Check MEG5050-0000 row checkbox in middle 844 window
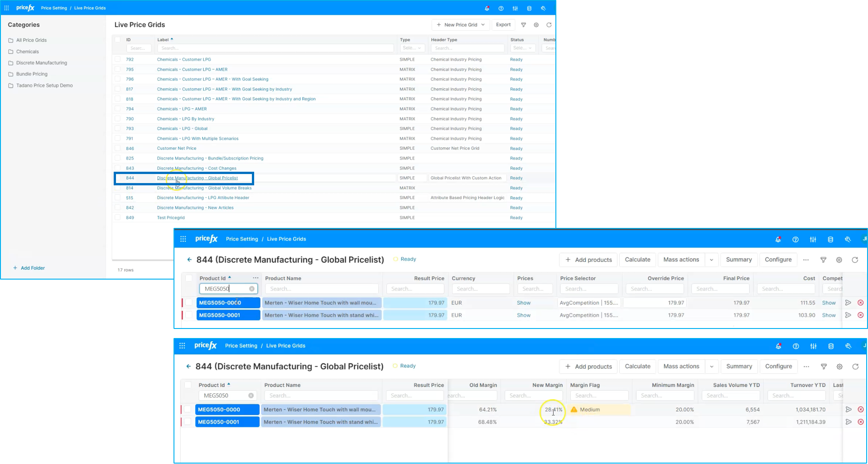This screenshot has height=464, width=868. click(189, 303)
